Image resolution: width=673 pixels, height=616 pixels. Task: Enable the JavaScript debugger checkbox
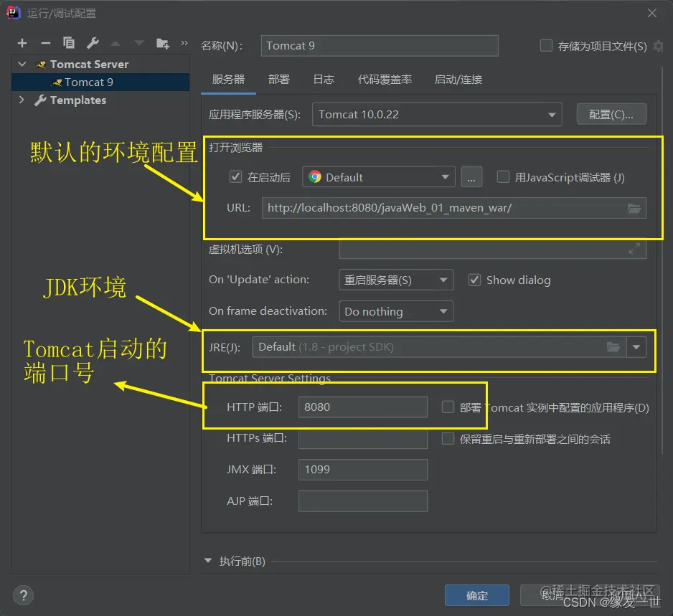(x=503, y=176)
